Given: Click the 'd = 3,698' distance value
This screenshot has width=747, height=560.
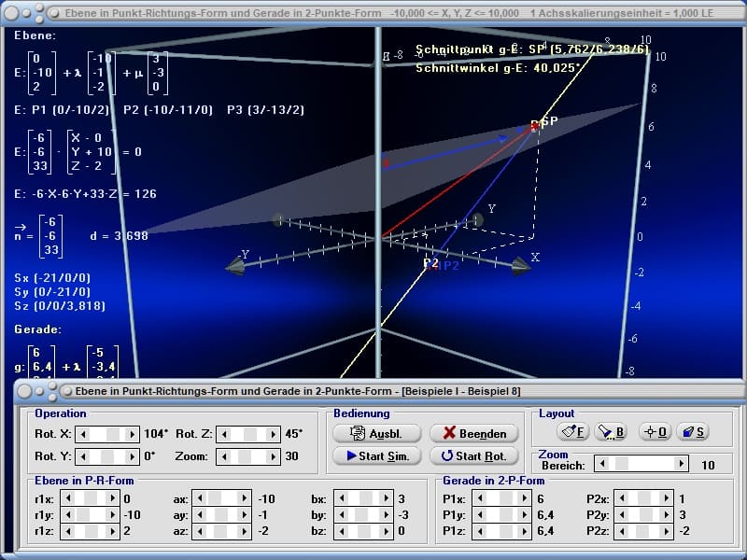Looking at the screenshot, I should [x=120, y=236].
